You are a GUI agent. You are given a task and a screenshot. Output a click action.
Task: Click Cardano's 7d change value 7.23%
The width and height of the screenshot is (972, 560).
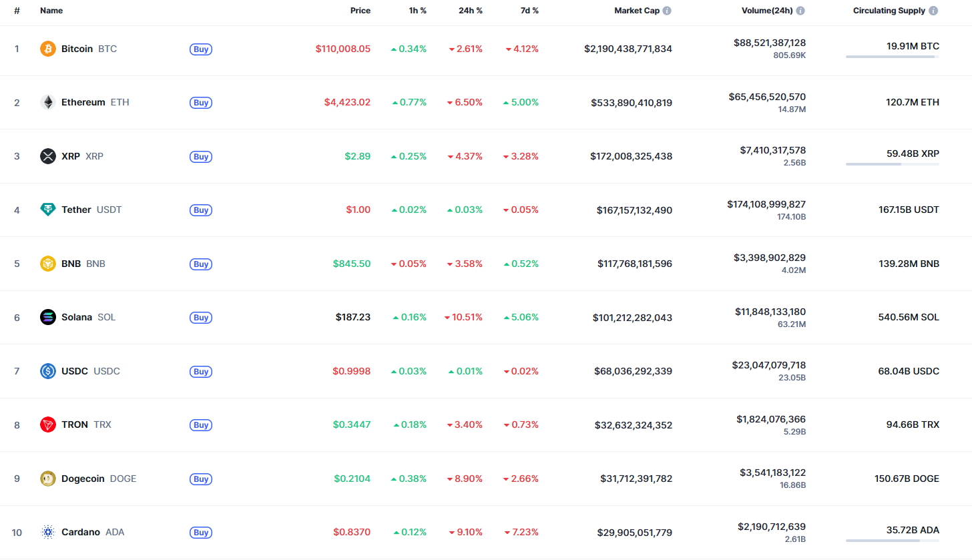pos(526,533)
